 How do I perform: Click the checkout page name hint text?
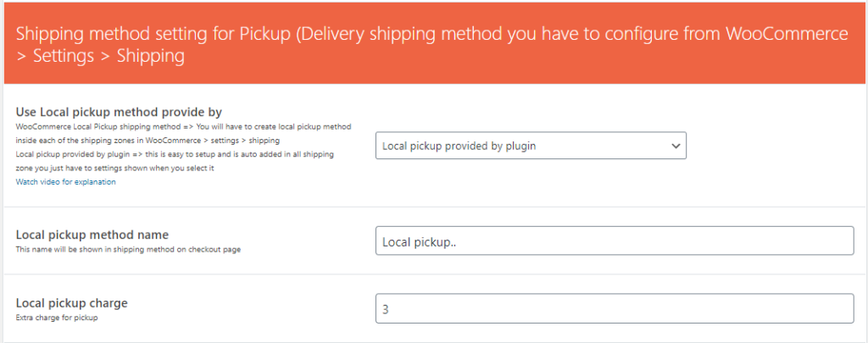coord(120,250)
